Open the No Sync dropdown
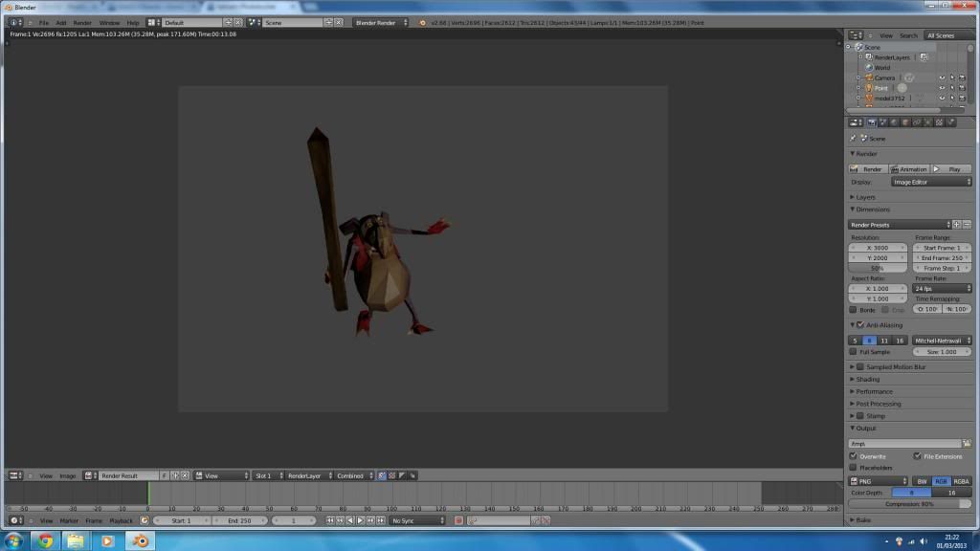980x551 pixels. 417,520
